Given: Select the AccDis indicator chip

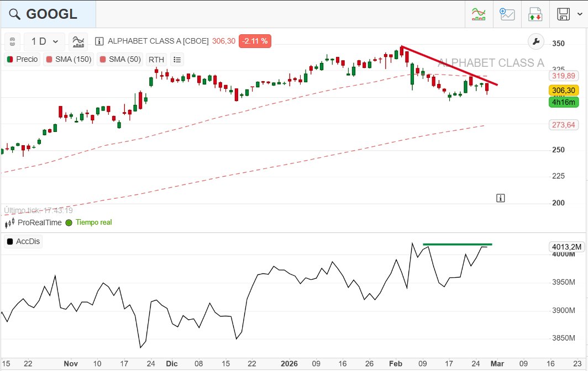Looking at the screenshot, I should click(23, 241).
